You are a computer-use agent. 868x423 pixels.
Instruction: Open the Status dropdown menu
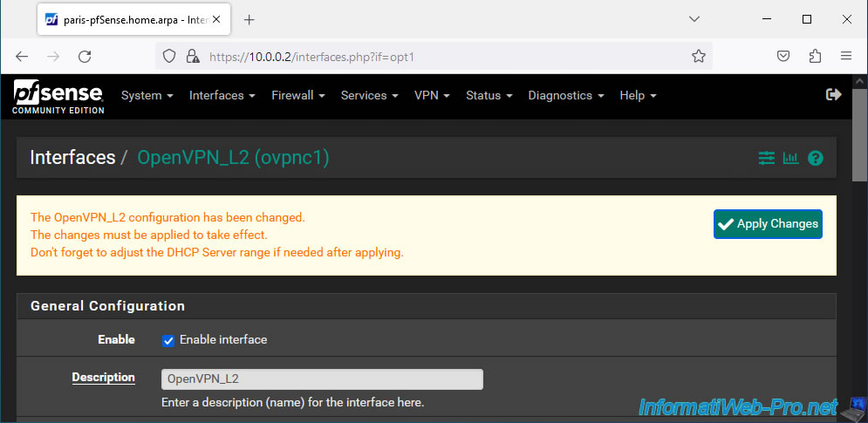click(489, 95)
